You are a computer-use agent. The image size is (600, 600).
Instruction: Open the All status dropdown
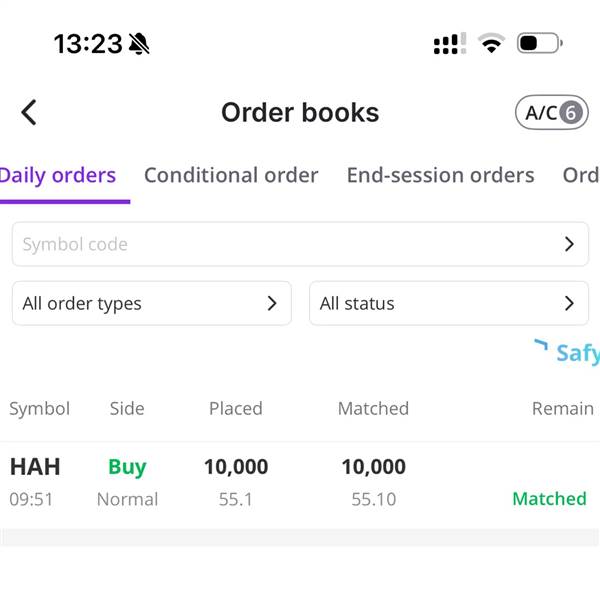pos(449,303)
